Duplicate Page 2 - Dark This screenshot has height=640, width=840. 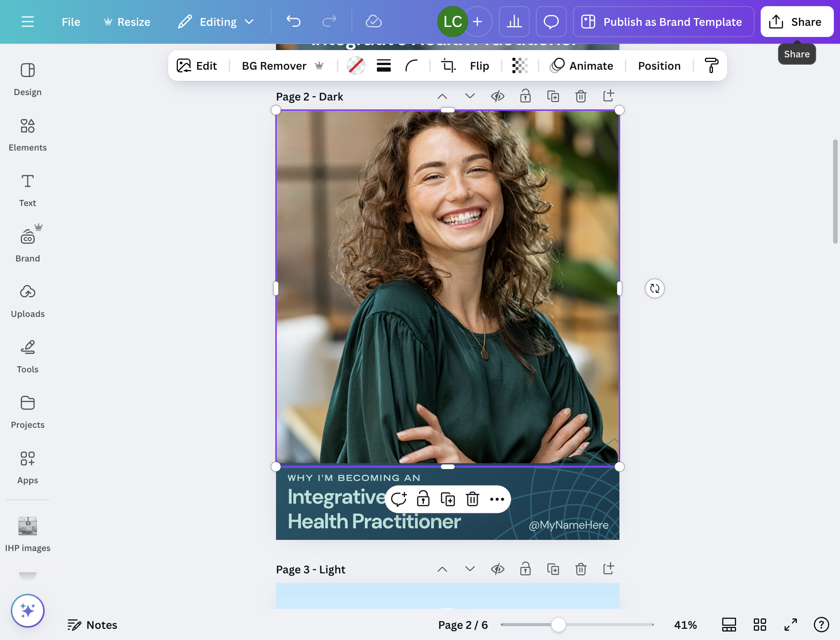click(x=553, y=96)
